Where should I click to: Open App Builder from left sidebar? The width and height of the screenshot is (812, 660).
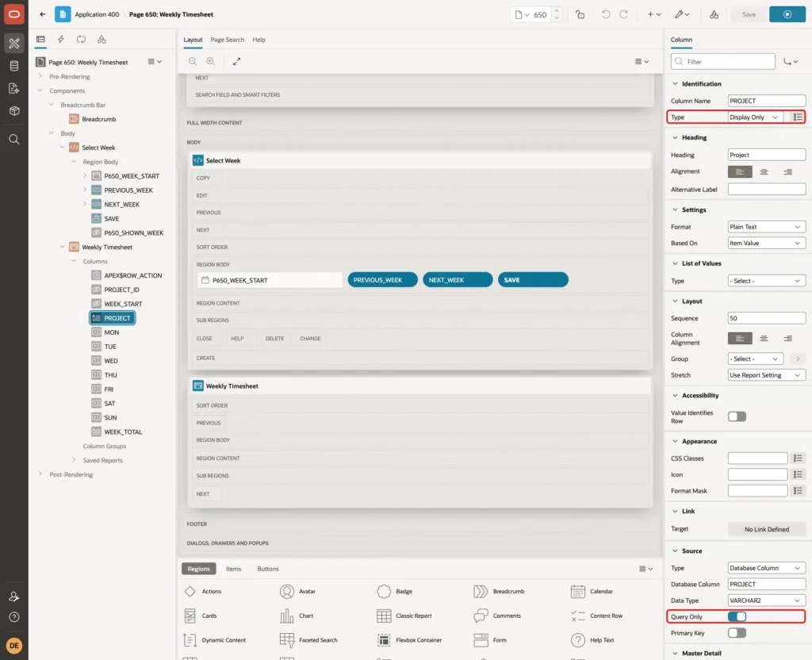pyautogui.click(x=14, y=44)
